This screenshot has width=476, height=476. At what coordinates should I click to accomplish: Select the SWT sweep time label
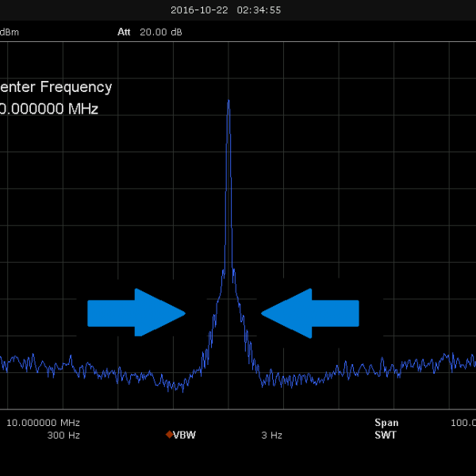(x=386, y=435)
